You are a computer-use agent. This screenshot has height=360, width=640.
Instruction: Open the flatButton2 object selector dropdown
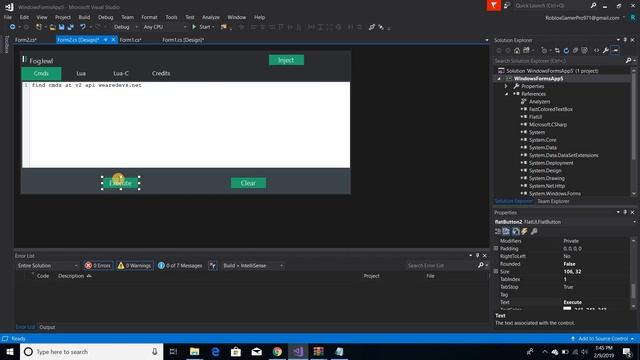pyautogui.click(x=635, y=222)
